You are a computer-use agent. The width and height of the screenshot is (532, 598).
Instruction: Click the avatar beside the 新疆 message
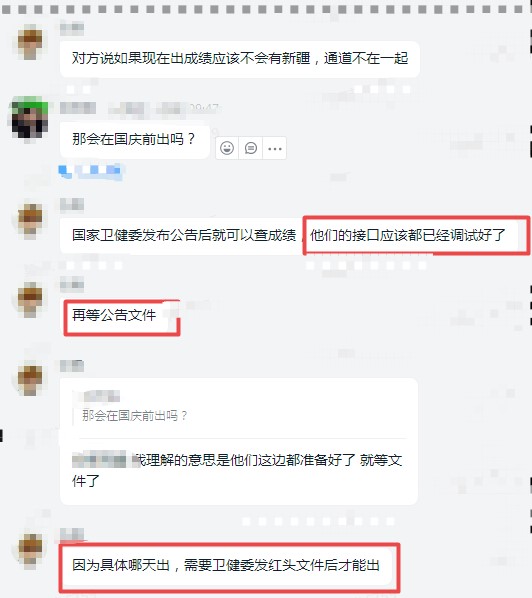coord(30,42)
